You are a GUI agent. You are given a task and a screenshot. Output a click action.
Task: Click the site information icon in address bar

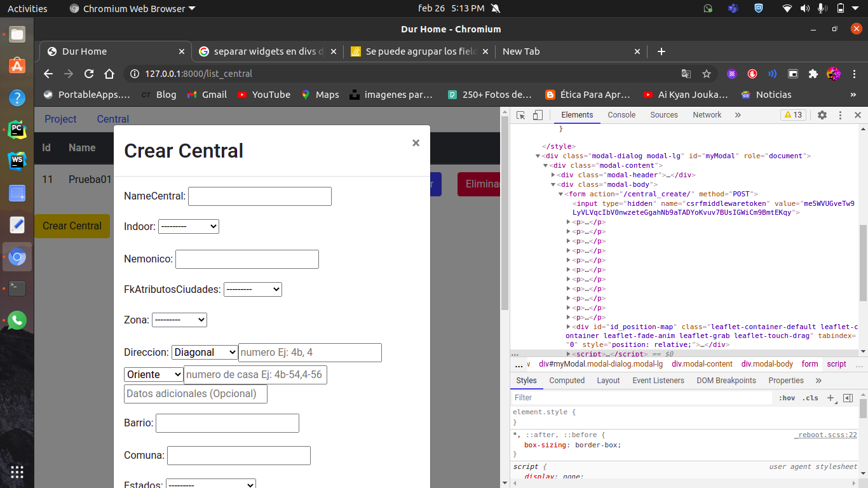click(134, 74)
